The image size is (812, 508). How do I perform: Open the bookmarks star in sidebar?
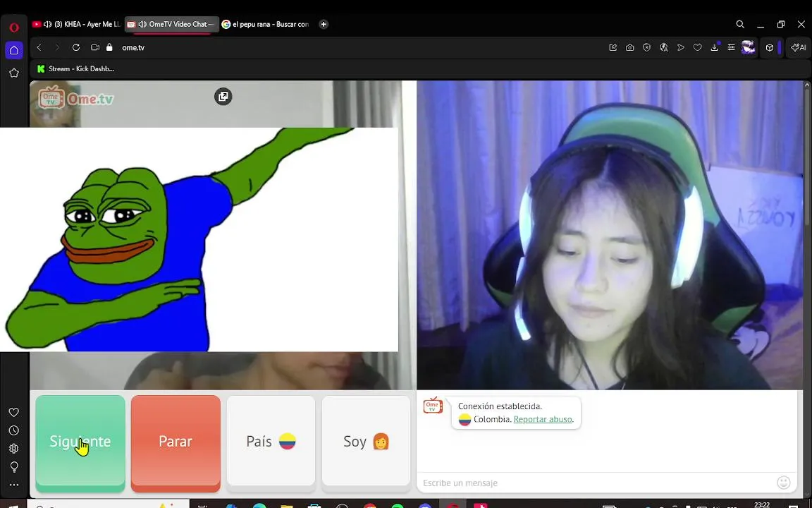pyautogui.click(x=14, y=73)
